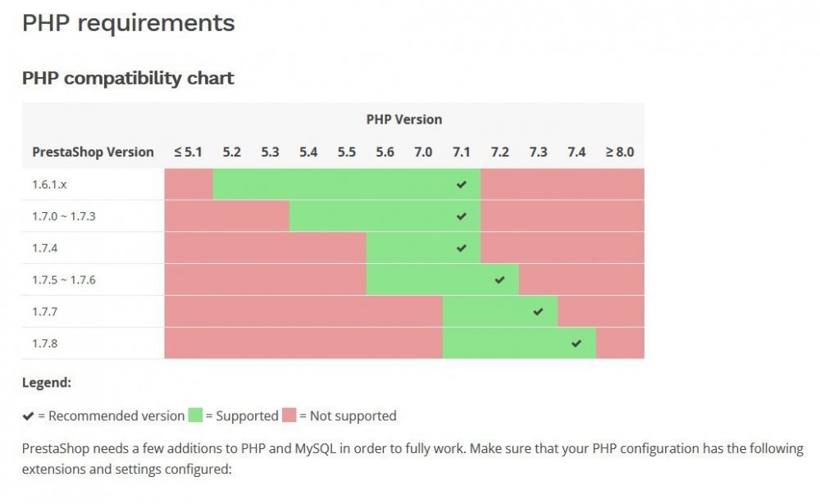Screen dimensions: 820x504
Task: Click the checkmark in the 1.7.4 row
Action: pos(461,248)
